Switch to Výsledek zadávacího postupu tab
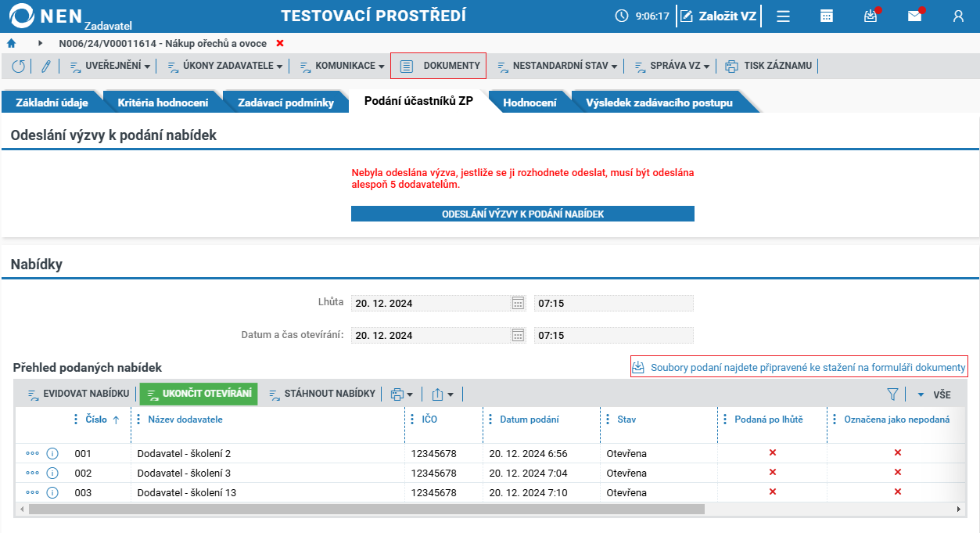 pyautogui.click(x=659, y=103)
